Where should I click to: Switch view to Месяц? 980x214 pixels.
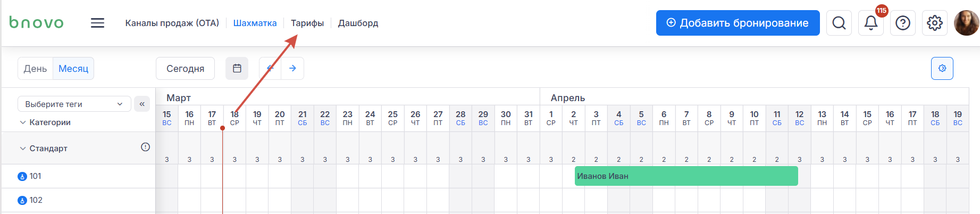tap(73, 69)
